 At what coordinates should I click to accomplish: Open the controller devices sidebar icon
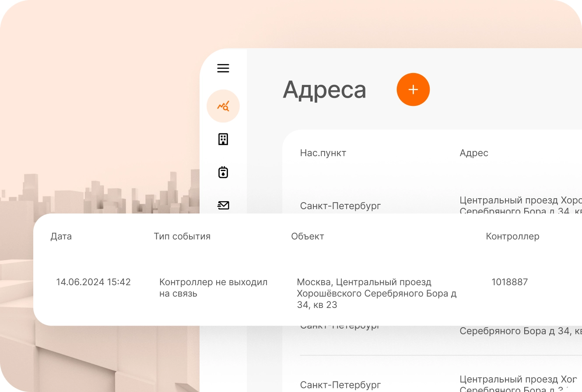223,172
